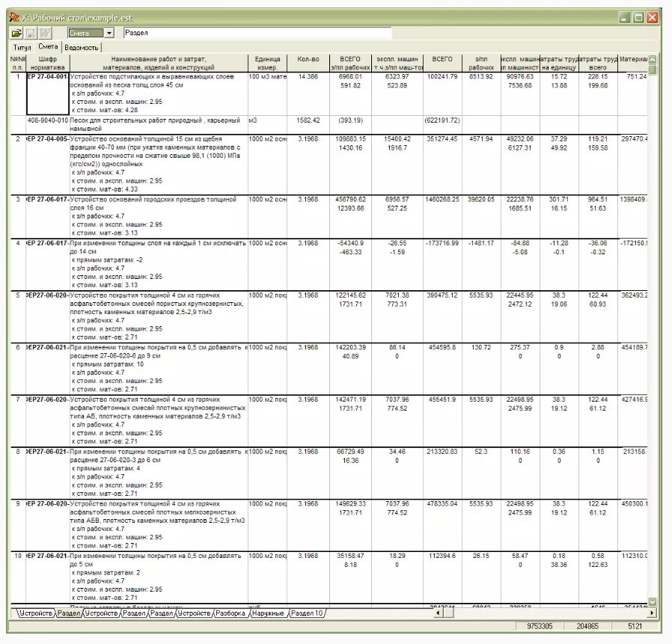Switch to the Ведомость tab
672x644 pixels.
tap(82, 47)
